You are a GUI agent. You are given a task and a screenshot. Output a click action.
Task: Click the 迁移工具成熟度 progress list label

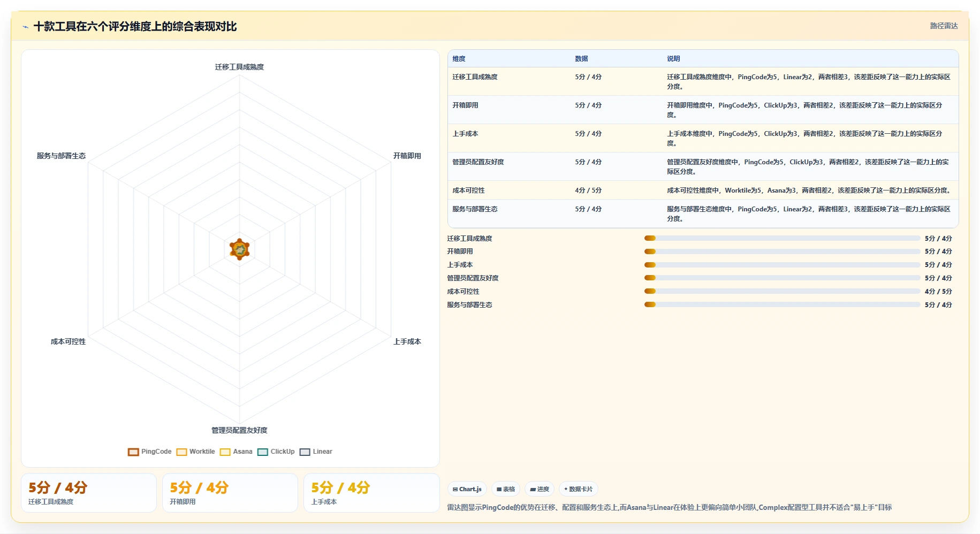pos(469,239)
